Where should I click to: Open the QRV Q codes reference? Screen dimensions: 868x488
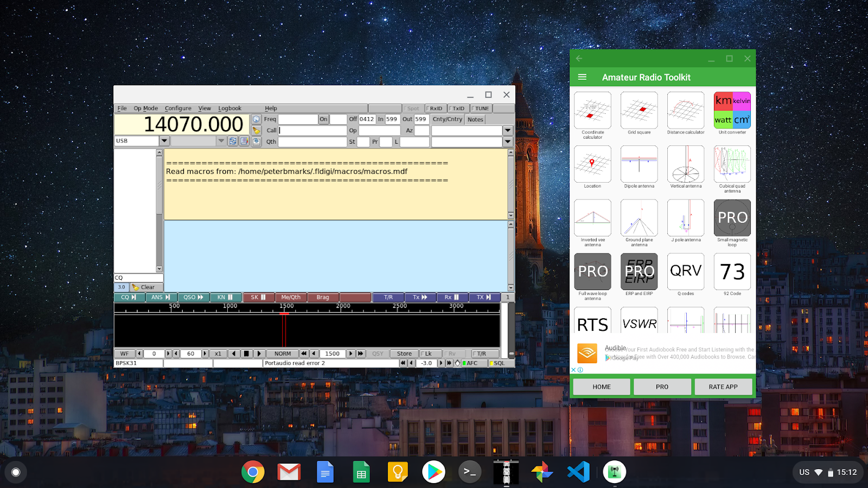tap(685, 272)
